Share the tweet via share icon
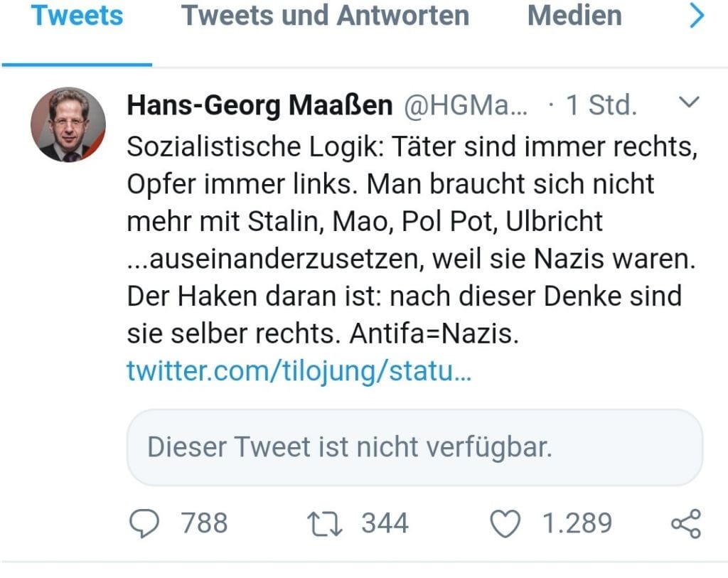Screen dimensions: 728x578 686,524
